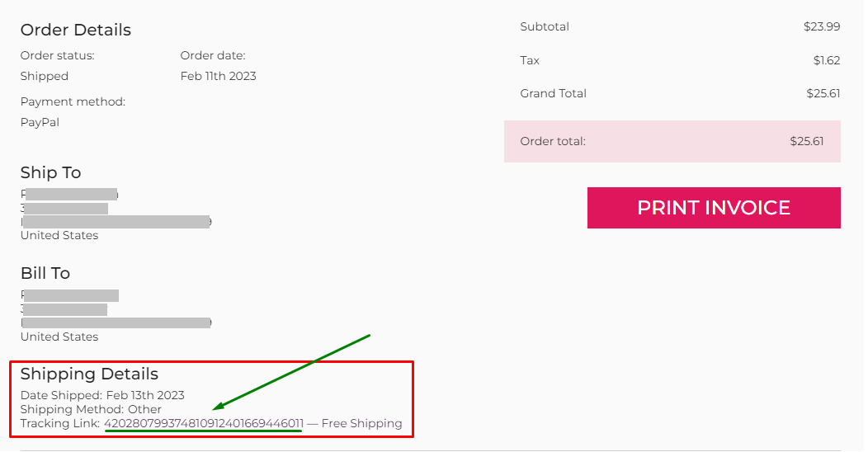Click the Free Shipping text
868x452 pixels.
coord(361,423)
